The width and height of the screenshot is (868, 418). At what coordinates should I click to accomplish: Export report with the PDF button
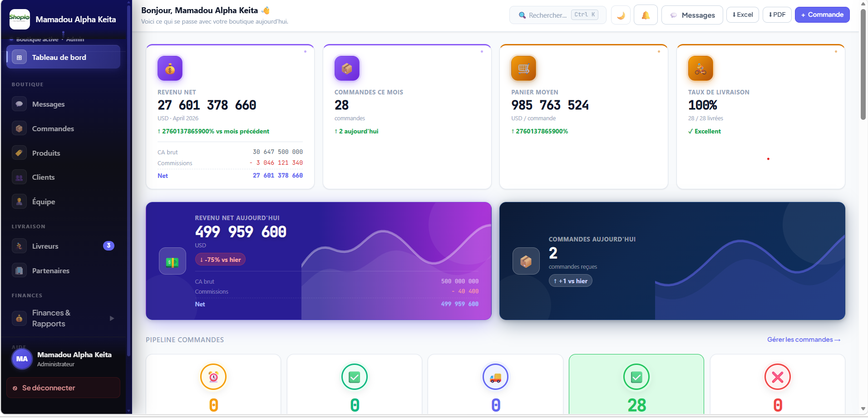coord(777,15)
